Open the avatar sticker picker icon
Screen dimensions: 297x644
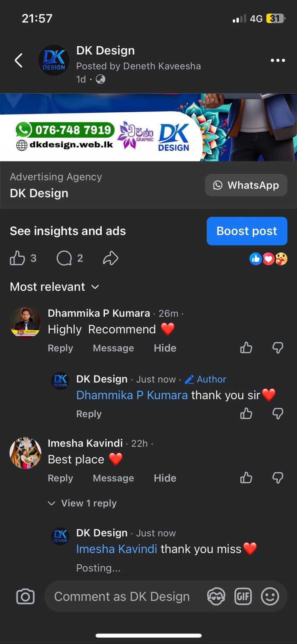click(x=216, y=597)
